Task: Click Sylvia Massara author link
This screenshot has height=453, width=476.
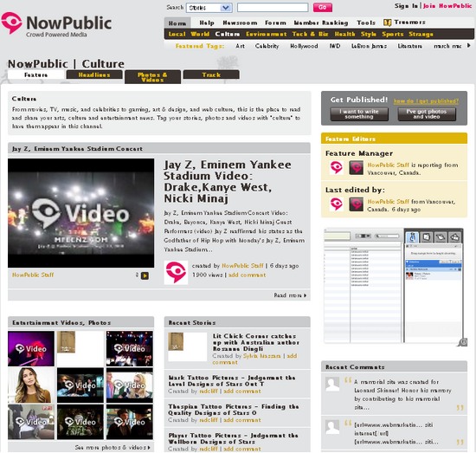Action: click(x=262, y=356)
